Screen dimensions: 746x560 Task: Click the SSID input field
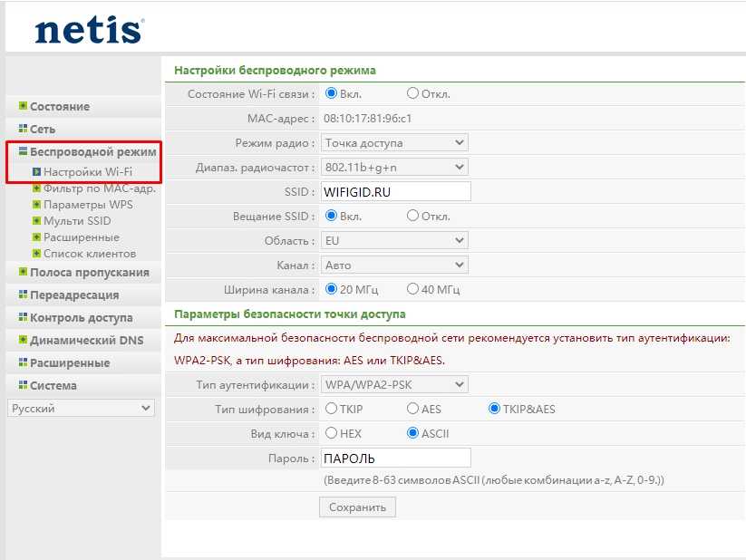pyautogui.click(x=395, y=192)
